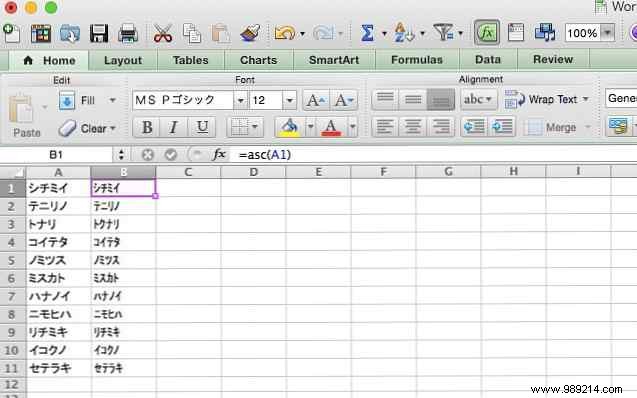Open the Data tab

click(x=488, y=59)
